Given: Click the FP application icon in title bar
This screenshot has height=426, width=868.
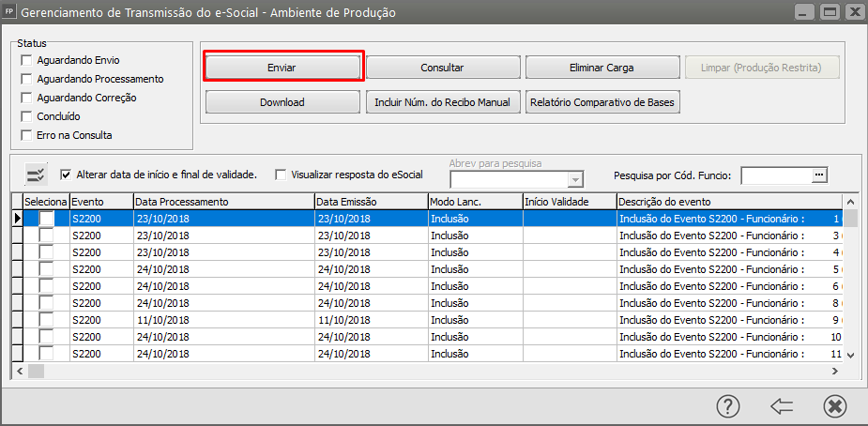Looking at the screenshot, I should point(9,13).
